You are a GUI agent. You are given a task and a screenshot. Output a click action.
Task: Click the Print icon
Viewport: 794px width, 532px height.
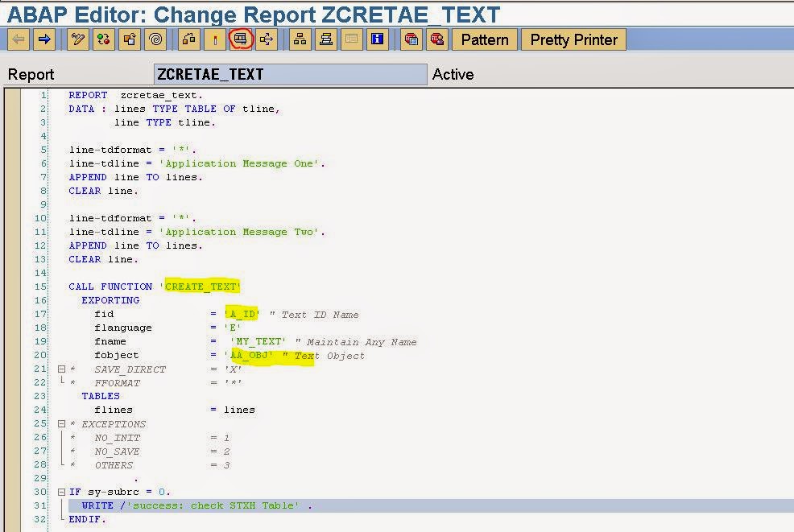point(326,39)
